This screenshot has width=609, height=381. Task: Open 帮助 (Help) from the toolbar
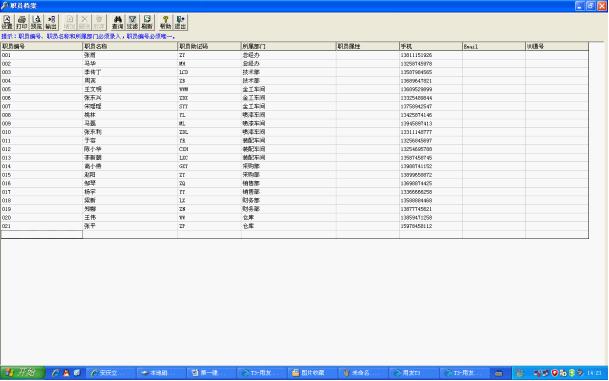165,22
